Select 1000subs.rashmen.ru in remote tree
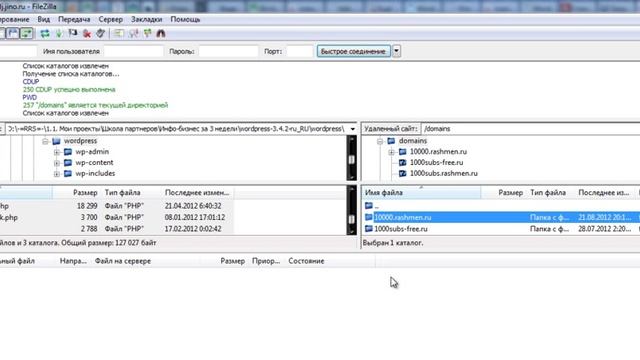The width and height of the screenshot is (640, 360). click(444, 173)
